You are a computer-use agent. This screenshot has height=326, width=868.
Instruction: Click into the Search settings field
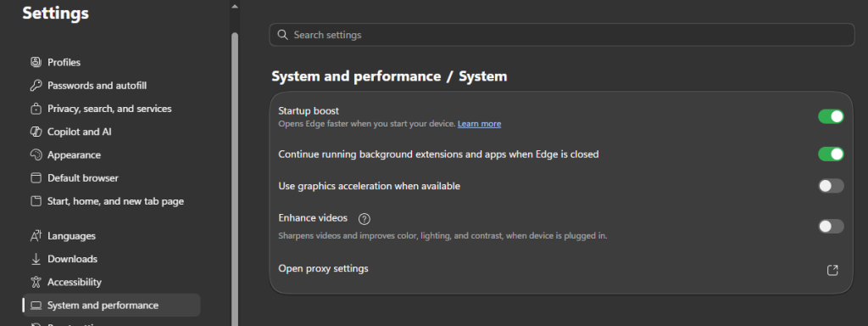[561, 34]
